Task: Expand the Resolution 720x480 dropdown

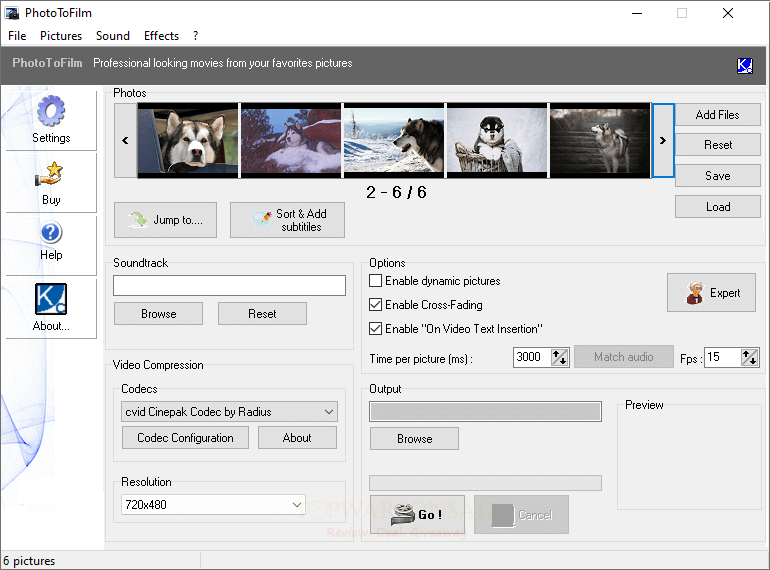Action: (297, 505)
